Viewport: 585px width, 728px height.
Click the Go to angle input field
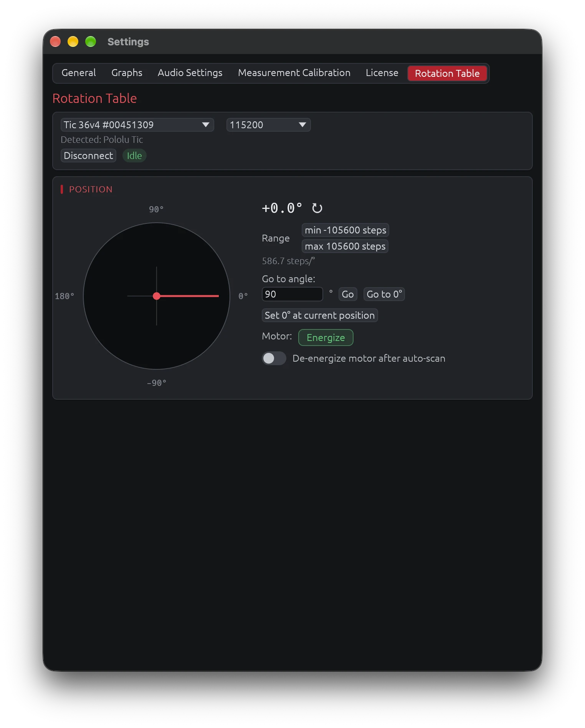tap(292, 294)
